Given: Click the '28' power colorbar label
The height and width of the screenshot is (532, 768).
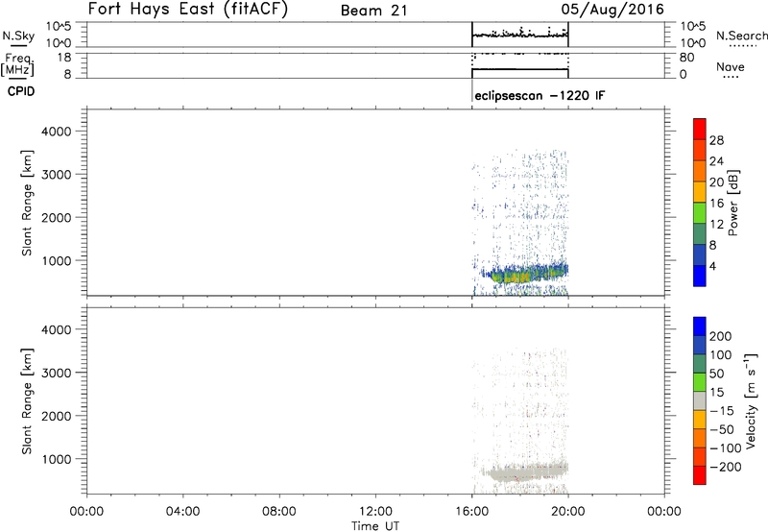Looking at the screenshot, I should click(716, 140).
